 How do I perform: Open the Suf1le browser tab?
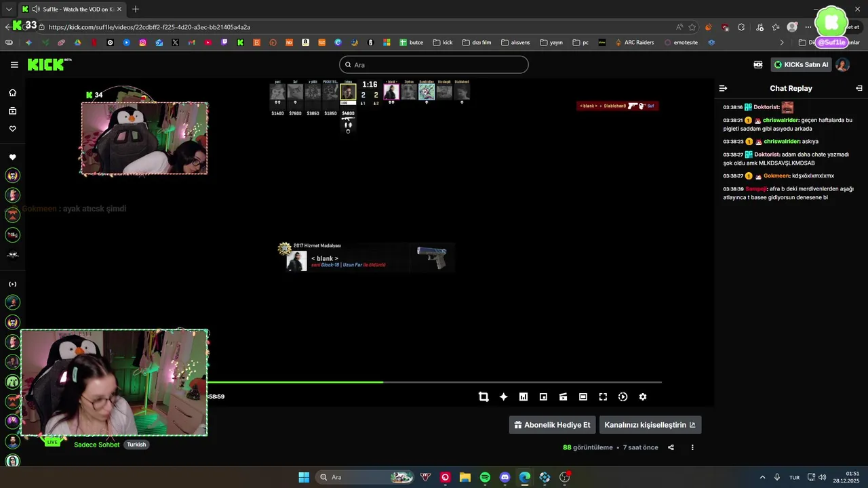click(x=71, y=9)
